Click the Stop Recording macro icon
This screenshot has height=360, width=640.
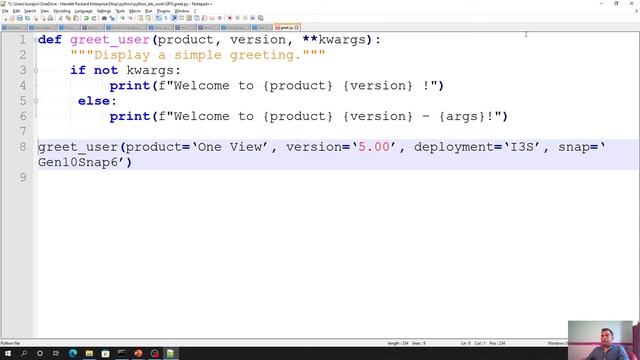(238, 18)
